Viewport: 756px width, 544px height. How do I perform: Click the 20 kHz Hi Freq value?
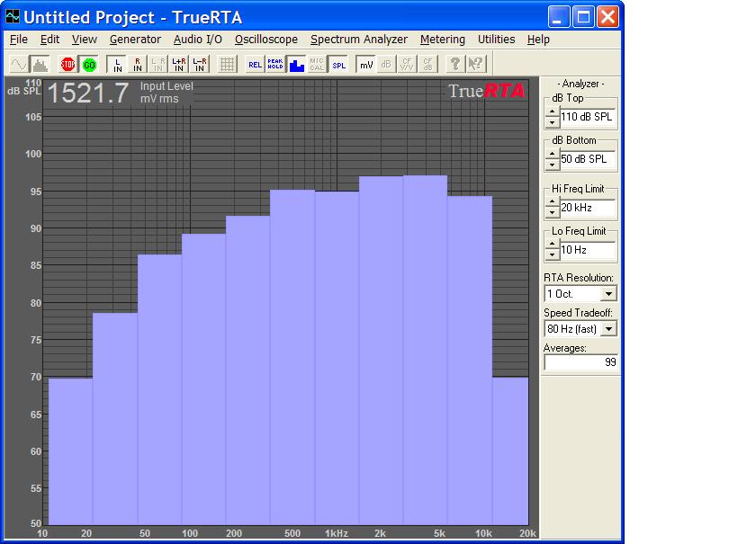[x=587, y=208]
